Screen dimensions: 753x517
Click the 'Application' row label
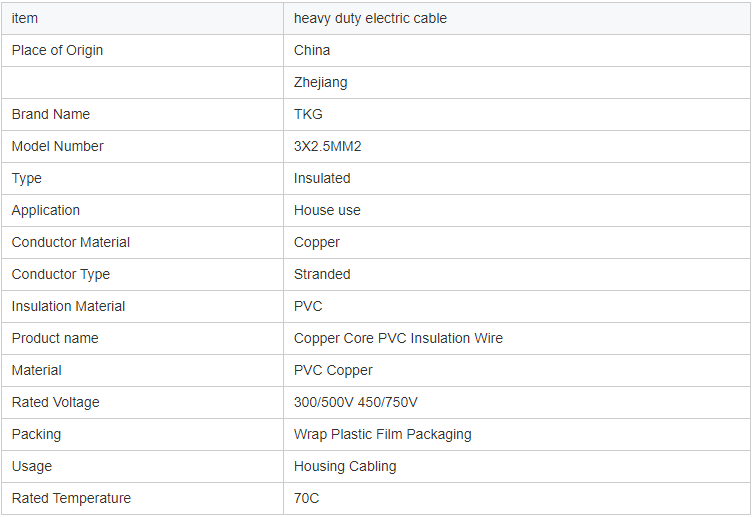(x=46, y=210)
